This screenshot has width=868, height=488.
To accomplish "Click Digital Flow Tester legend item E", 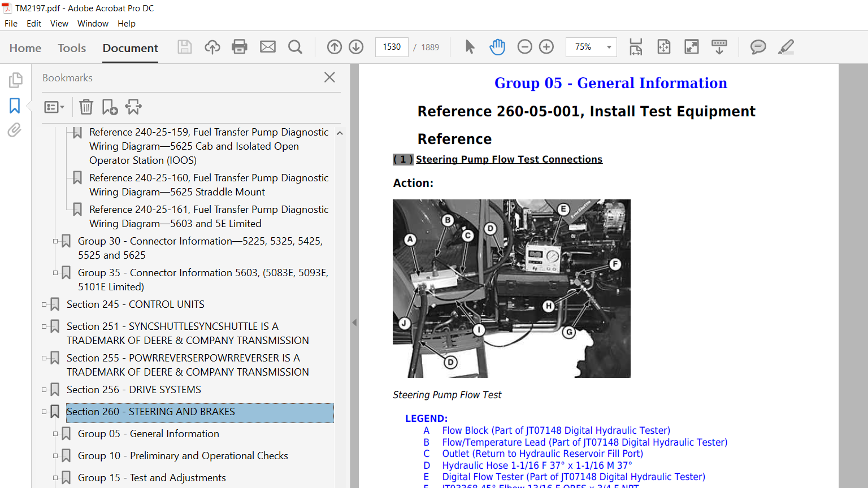I will (574, 477).
